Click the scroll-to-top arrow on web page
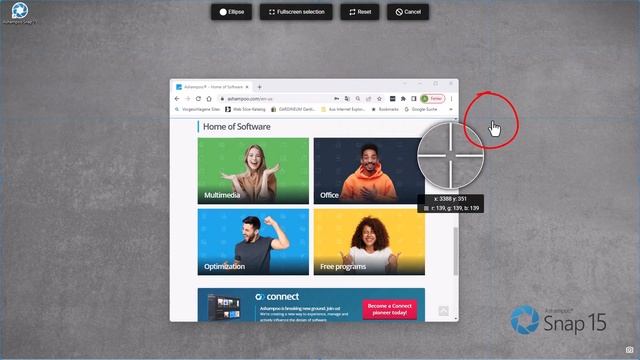The image size is (640, 360). tap(443, 311)
